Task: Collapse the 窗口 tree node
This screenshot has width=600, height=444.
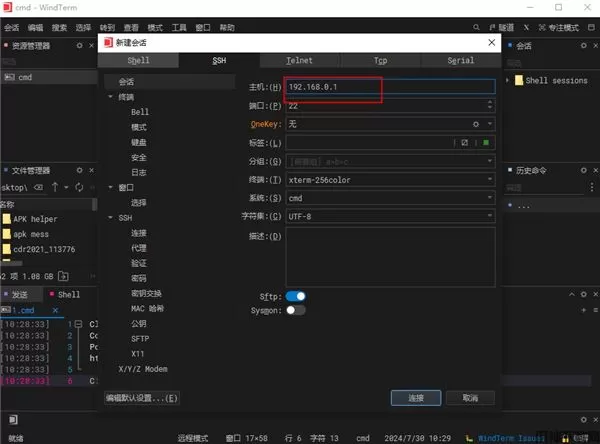Action: click(111, 187)
